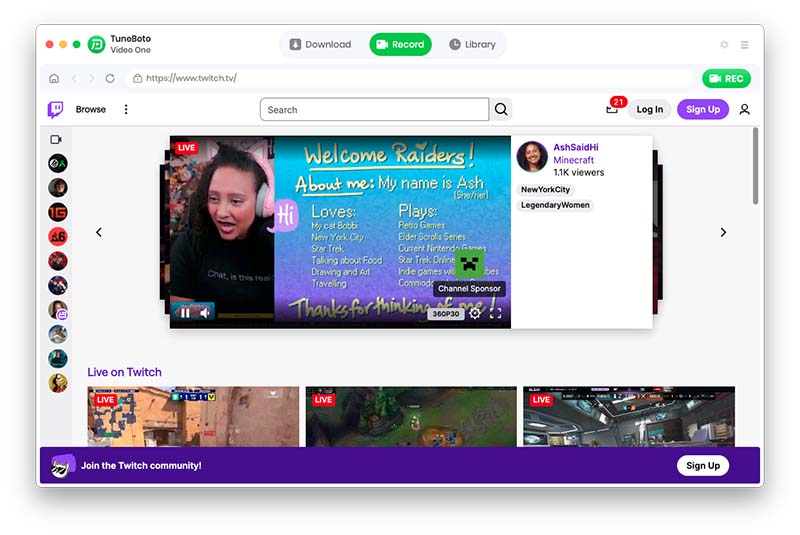Switch to the Record tab
The image size is (800, 535).
(x=401, y=44)
